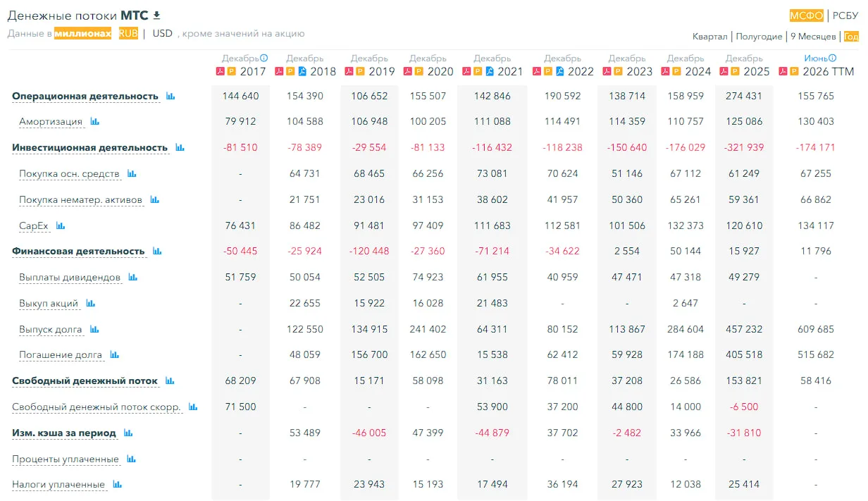This screenshot has height=501, width=868.
Task: Select the МСФО reporting standard
Action: 807,16
